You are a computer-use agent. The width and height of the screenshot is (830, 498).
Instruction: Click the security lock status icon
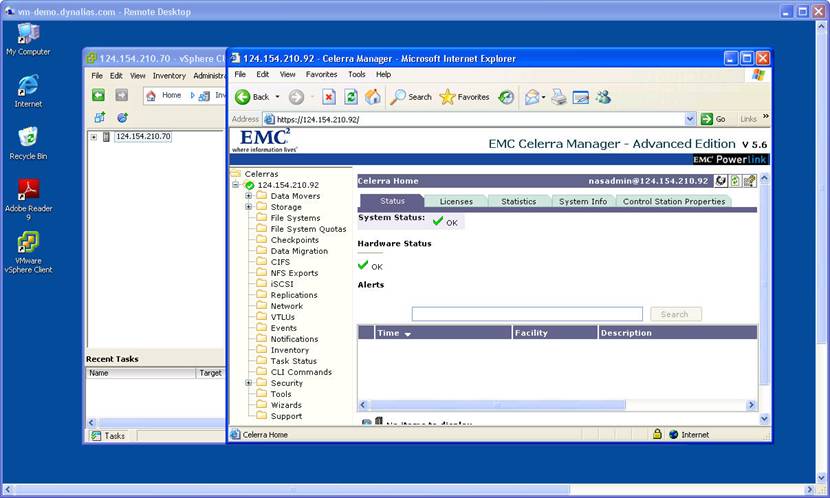pos(657,434)
